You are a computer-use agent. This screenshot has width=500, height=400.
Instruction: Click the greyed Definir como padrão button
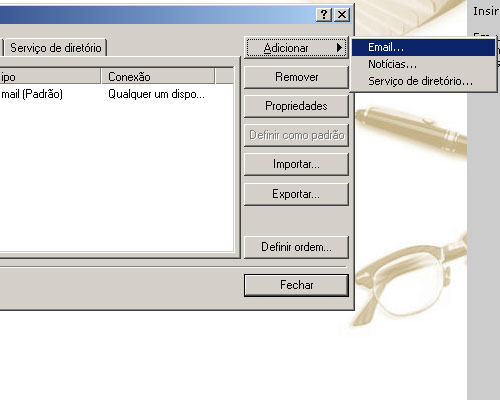tap(296, 135)
